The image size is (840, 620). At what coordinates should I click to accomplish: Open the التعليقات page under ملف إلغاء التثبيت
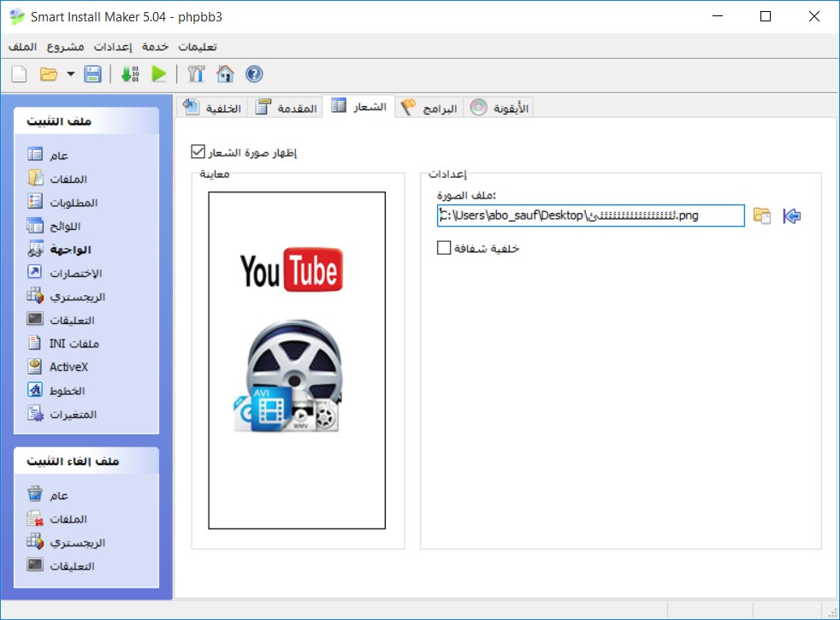tap(61, 566)
